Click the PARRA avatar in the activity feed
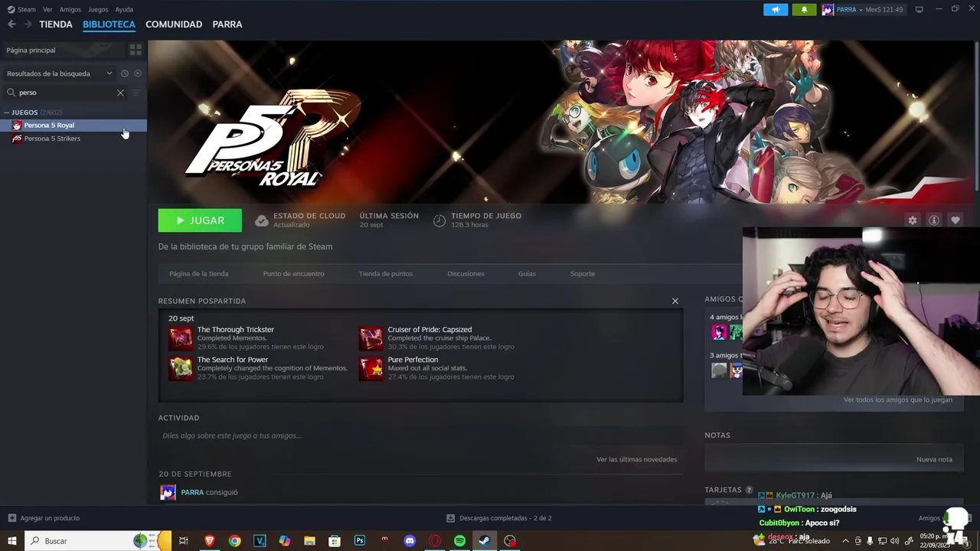980x551 pixels. [x=168, y=492]
